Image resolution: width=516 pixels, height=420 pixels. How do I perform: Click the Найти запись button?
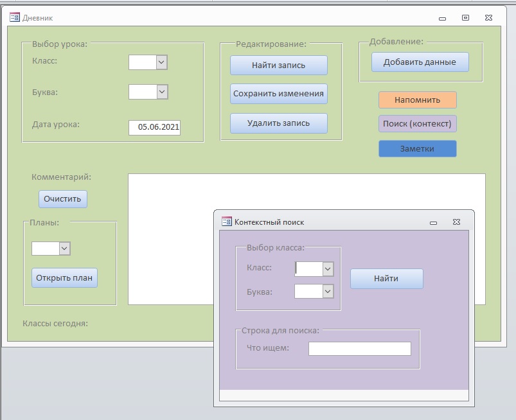click(x=279, y=65)
